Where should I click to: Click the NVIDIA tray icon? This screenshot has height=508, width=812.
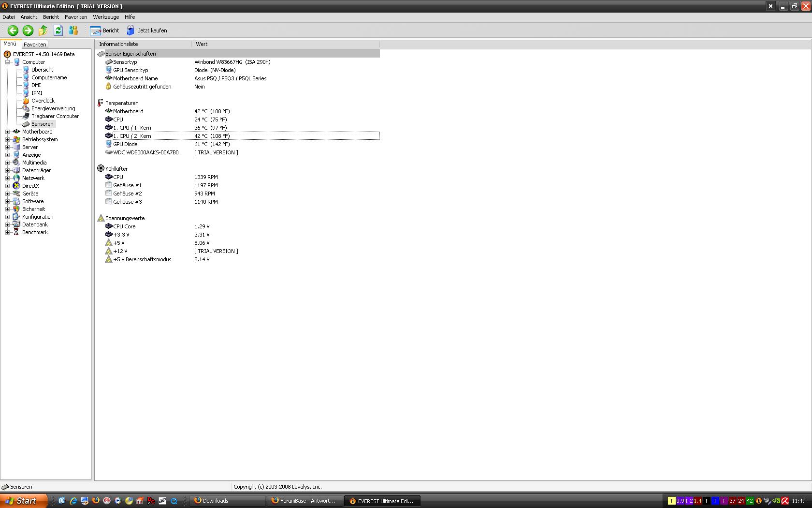[776, 501]
